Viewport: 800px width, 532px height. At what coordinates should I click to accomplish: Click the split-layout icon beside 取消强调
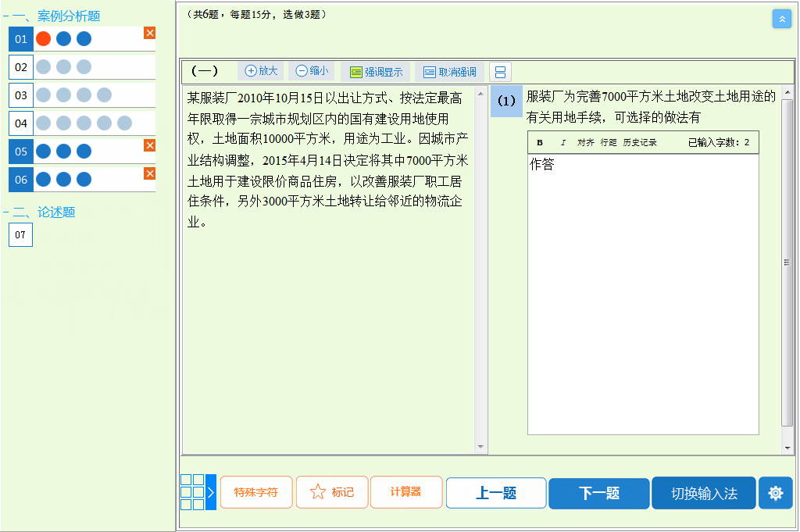pos(499,71)
